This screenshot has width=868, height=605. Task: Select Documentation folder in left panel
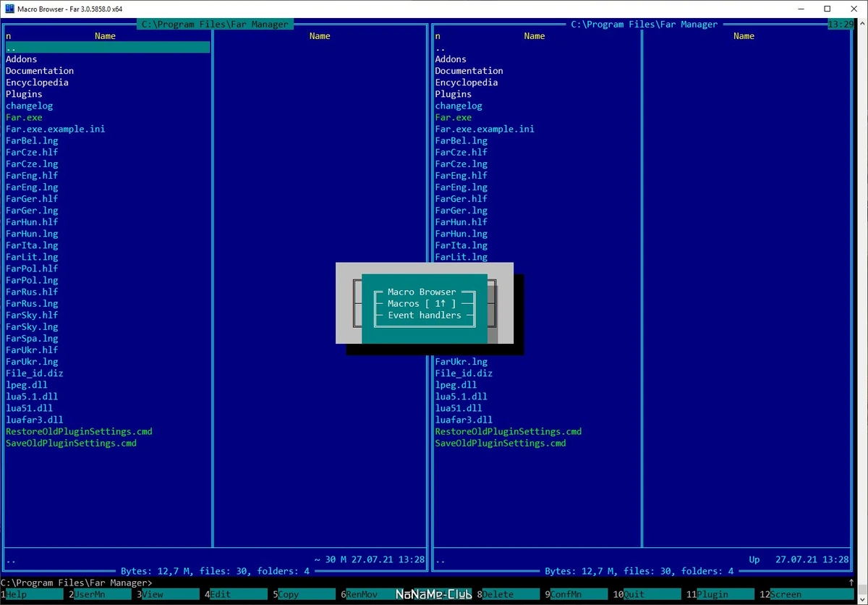click(40, 71)
